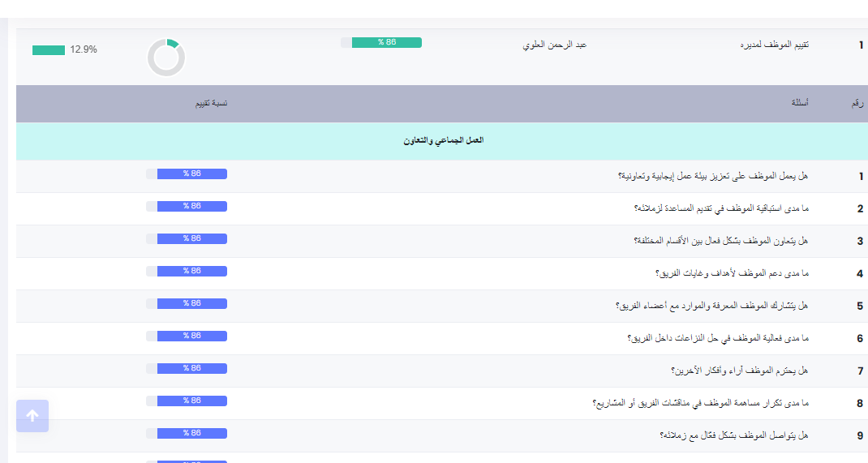Click the green 86% bar in the summary row
The image size is (868, 463).
[386, 42]
